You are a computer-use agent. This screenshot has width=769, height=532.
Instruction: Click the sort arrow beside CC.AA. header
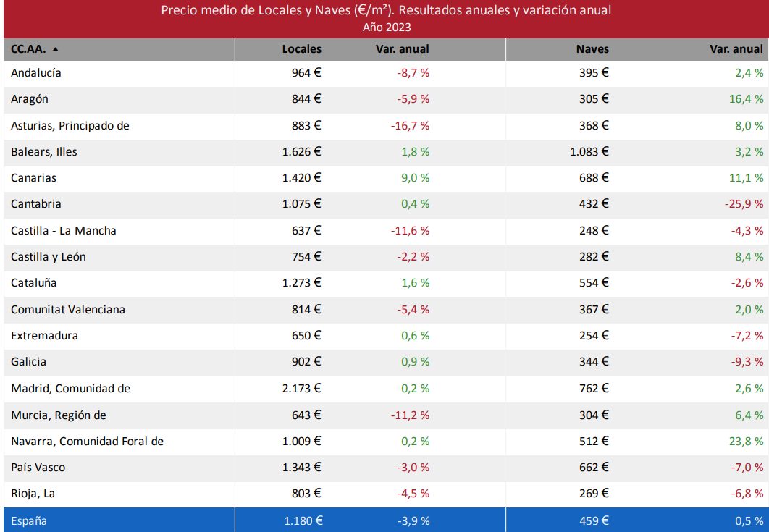click(56, 50)
